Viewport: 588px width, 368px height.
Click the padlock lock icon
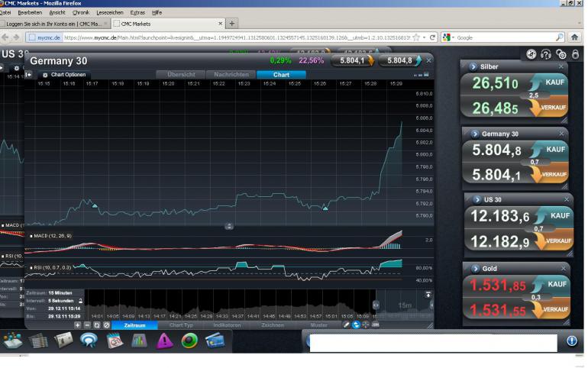click(575, 54)
